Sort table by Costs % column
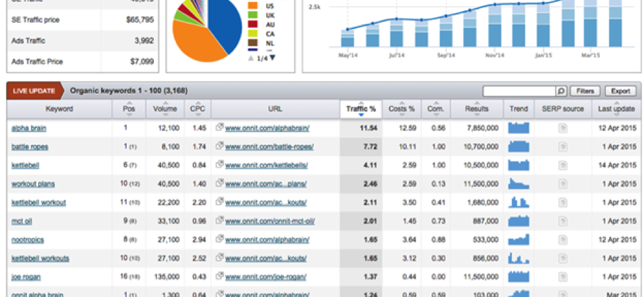Image resolution: width=644 pixels, height=297 pixels. [402, 109]
